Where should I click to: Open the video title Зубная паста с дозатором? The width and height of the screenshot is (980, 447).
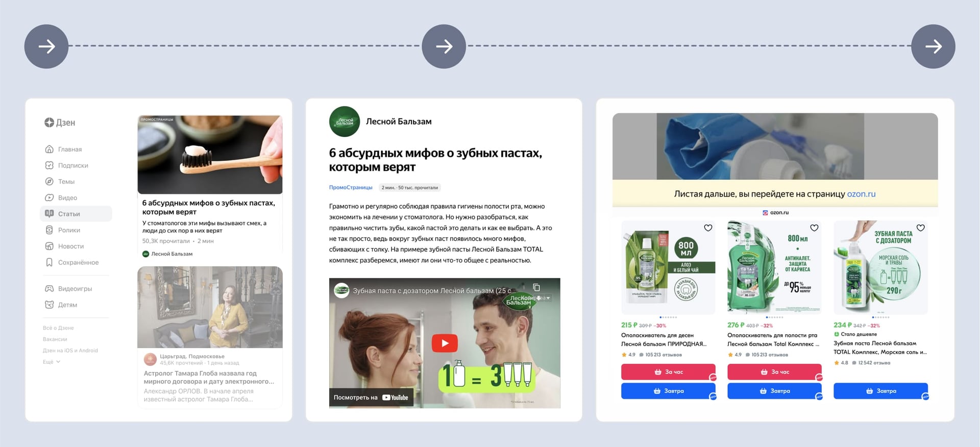point(434,291)
